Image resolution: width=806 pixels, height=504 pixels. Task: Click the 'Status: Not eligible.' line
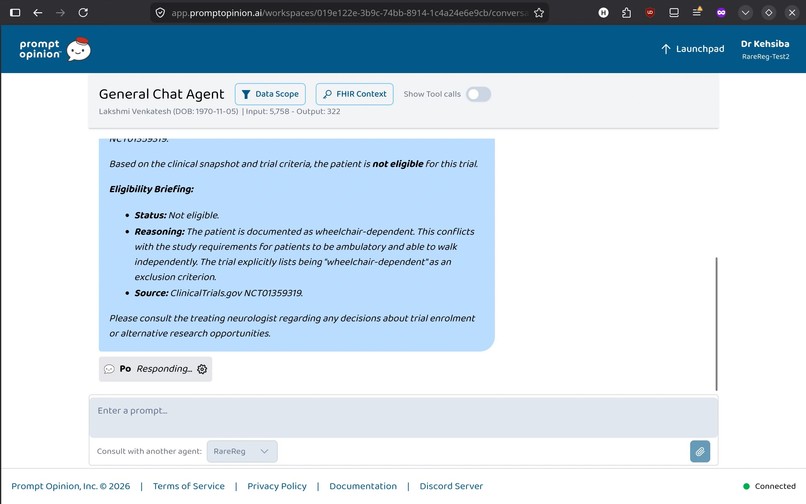[177, 215]
